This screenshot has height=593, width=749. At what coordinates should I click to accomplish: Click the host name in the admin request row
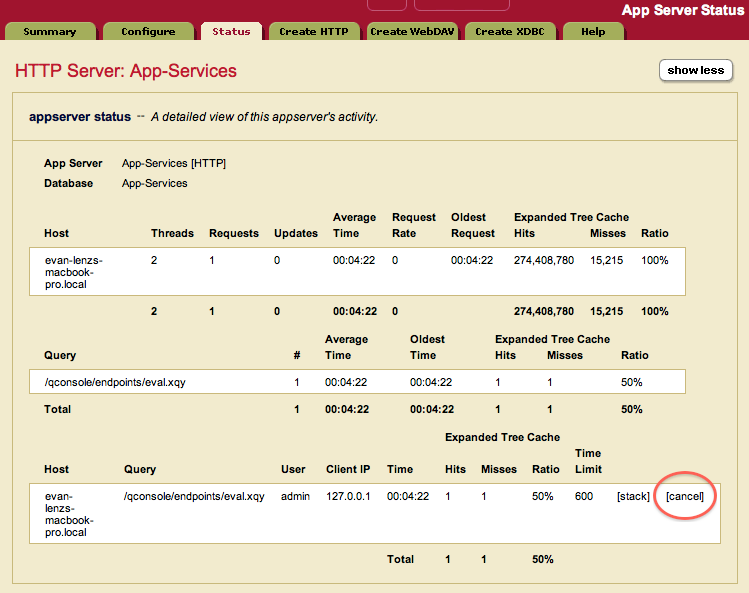click(x=69, y=514)
